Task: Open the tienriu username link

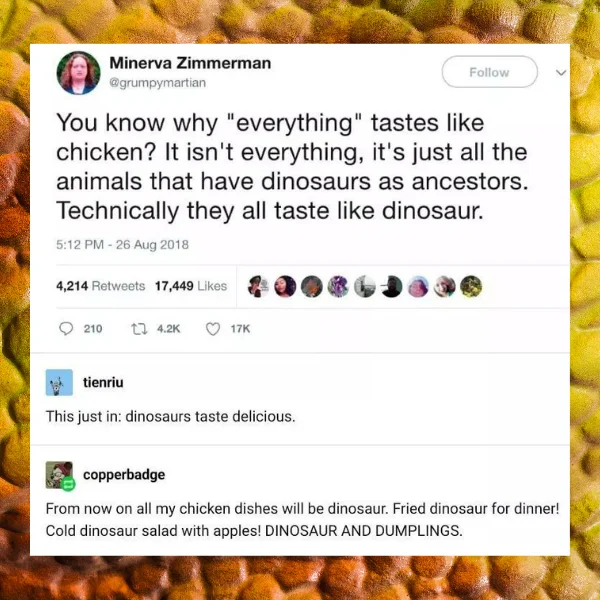Action: [x=103, y=382]
